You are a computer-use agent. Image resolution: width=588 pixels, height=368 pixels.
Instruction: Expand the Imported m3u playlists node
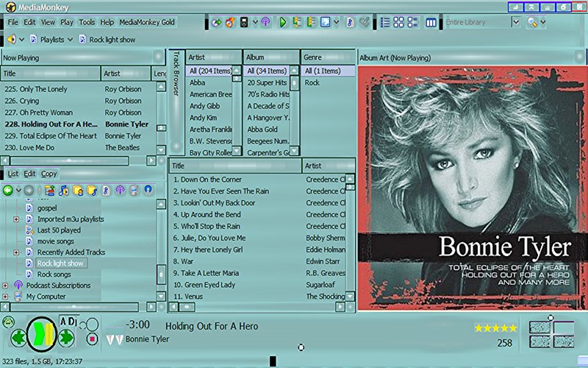coord(16,219)
